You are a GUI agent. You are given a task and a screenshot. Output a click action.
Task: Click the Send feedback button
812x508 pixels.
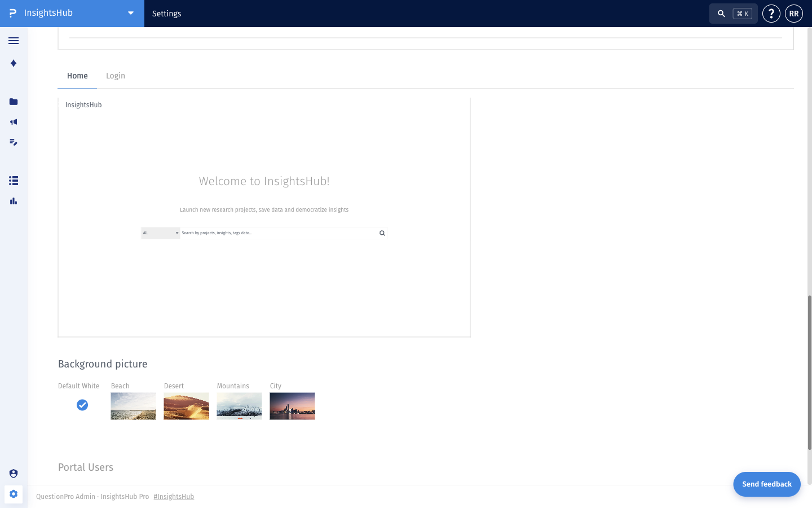[x=767, y=484]
